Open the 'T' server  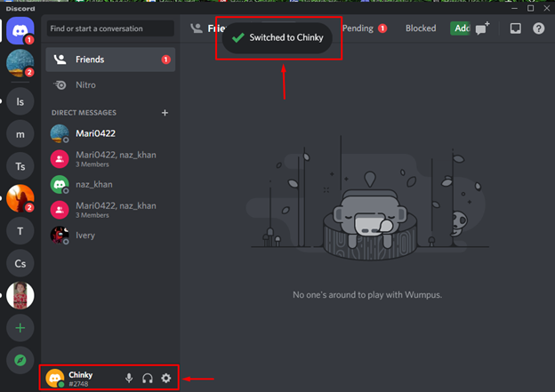coord(20,231)
